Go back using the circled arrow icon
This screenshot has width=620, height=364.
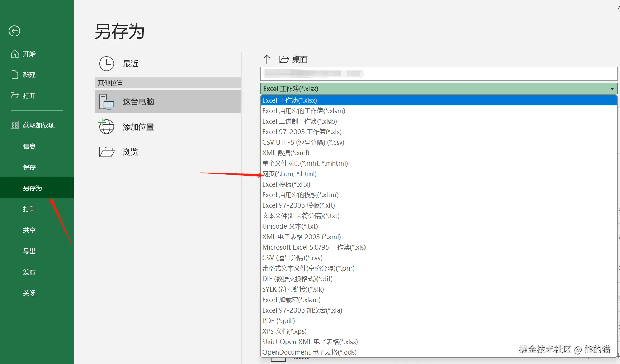14,31
